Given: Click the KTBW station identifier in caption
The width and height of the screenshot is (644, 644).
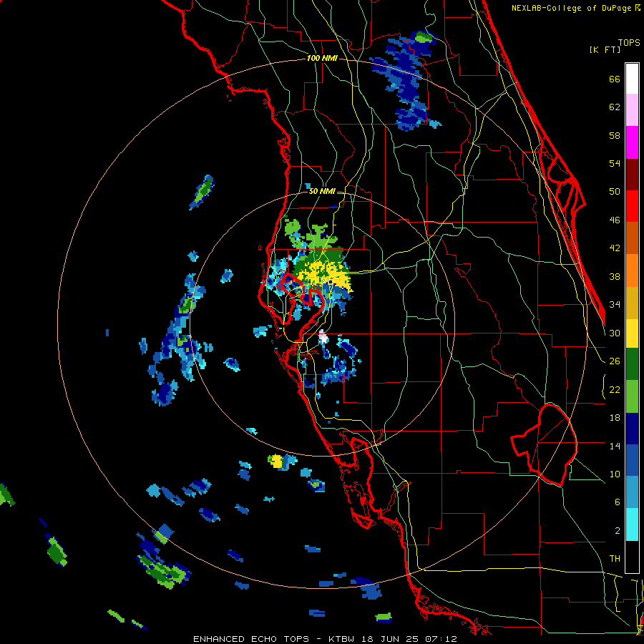Looking at the screenshot, I should pos(341,639).
